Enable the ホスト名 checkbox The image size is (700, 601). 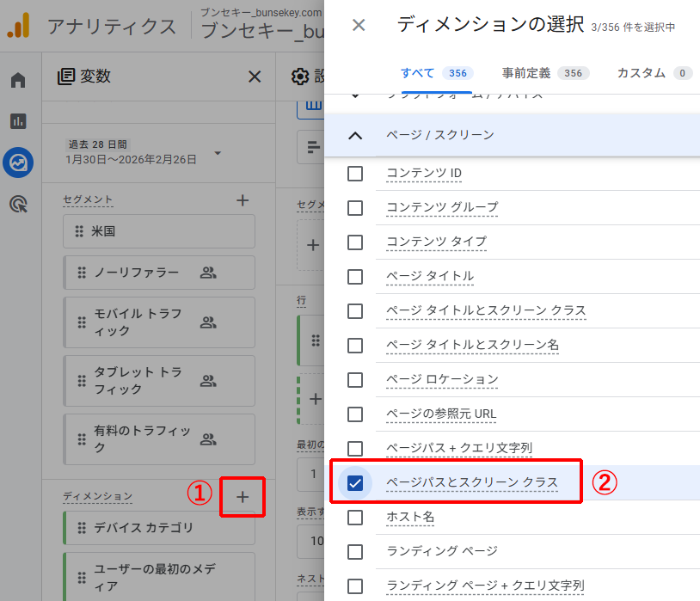[x=355, y=518]
